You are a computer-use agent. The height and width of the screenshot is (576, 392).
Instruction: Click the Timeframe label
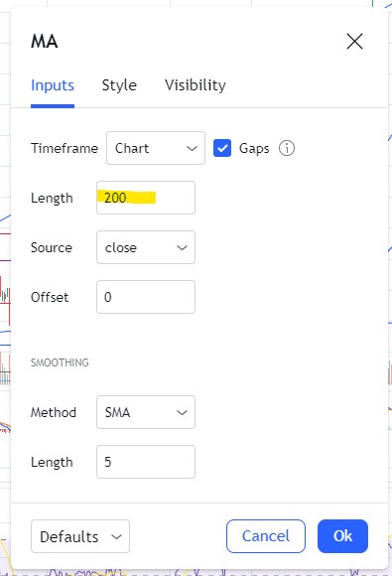pos(65,148)
